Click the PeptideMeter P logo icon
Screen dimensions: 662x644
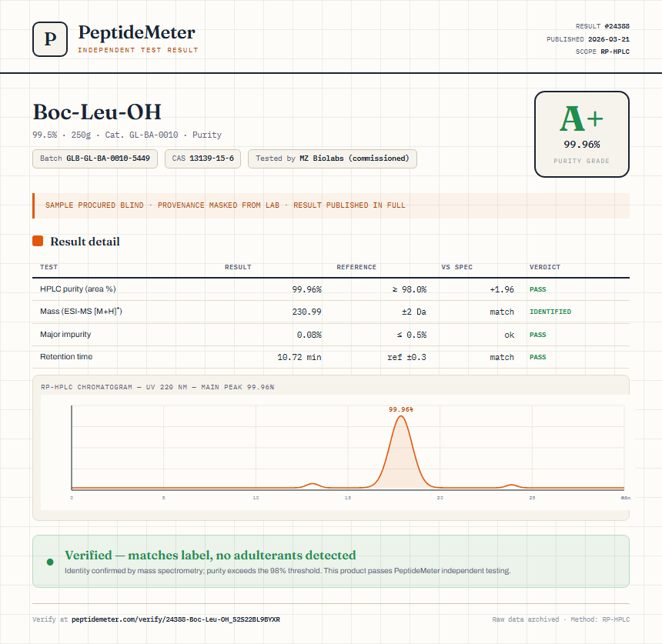(x=50, y=39)
